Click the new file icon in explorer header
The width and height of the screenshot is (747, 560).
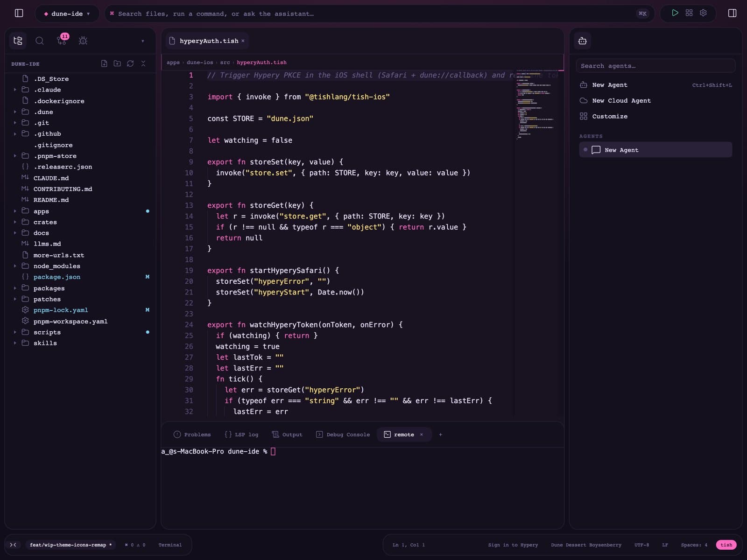104,63
